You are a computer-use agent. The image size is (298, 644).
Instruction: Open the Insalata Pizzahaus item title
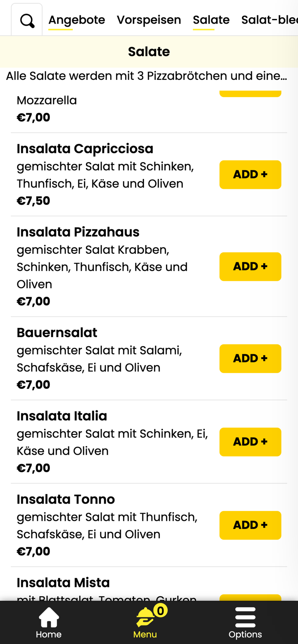[78, 232]
